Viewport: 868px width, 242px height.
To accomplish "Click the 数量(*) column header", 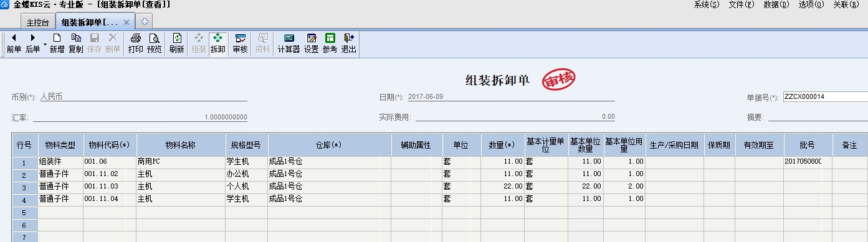I will click(x=502, y=145).
